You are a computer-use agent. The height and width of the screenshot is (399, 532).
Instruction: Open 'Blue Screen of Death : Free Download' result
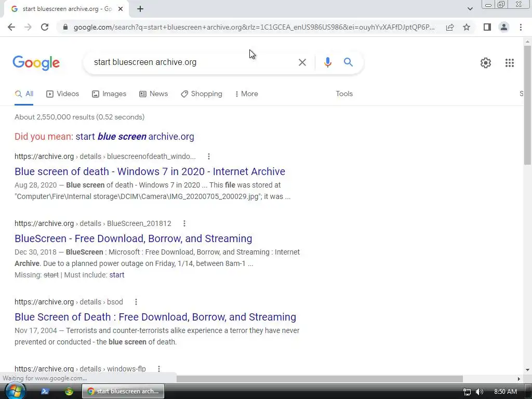point(155,317)
